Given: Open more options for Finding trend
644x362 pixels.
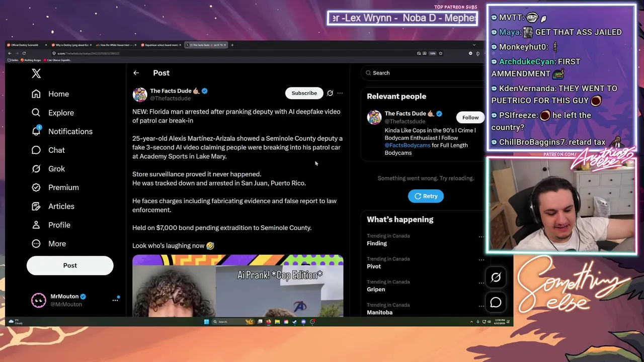Looking at the screenshot, I should [481, 236].
